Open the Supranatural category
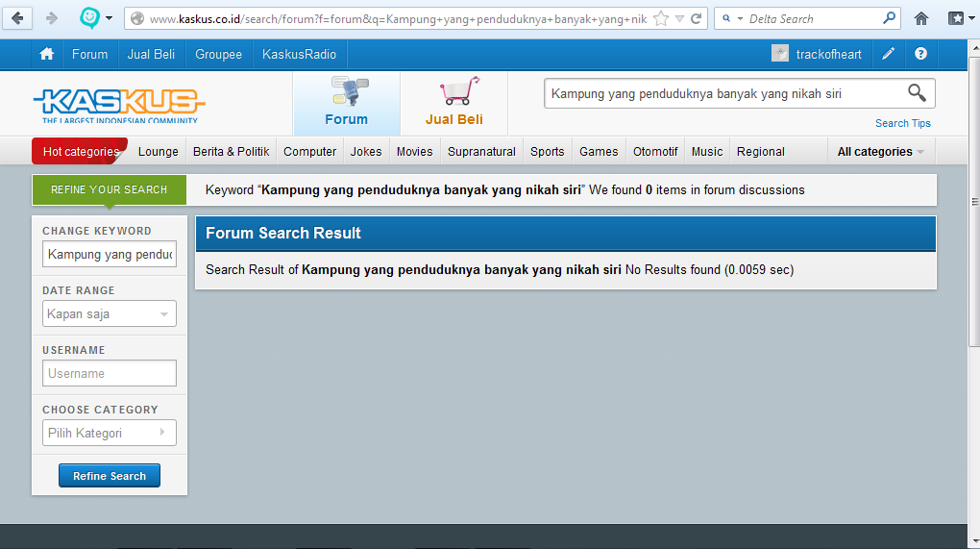This screenshot has height=549, width=980. (x=481, y=152)
